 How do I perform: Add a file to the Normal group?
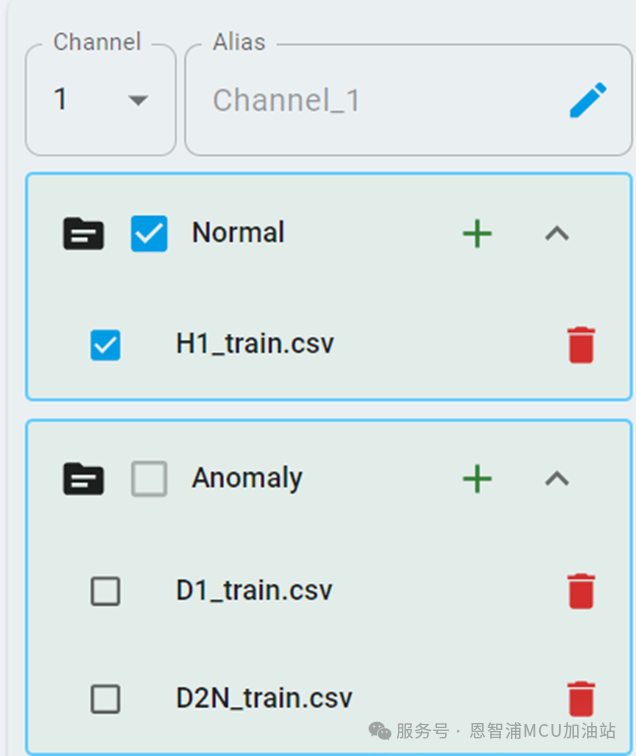477,234
